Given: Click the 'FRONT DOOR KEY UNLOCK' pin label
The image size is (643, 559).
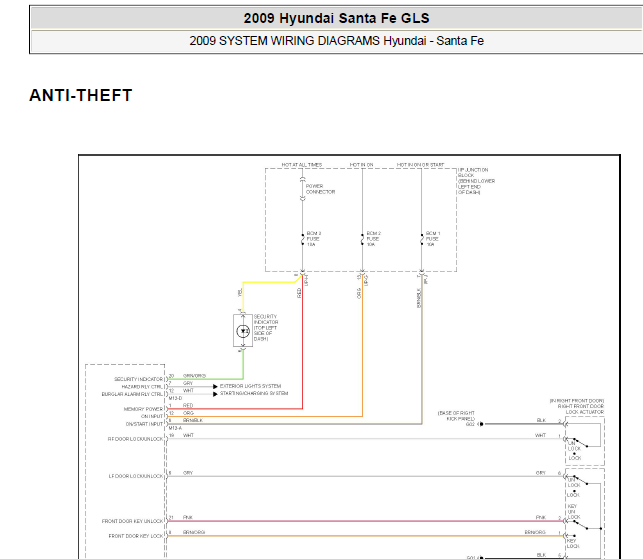Looking at the screenshot, I should coord(132,521).
